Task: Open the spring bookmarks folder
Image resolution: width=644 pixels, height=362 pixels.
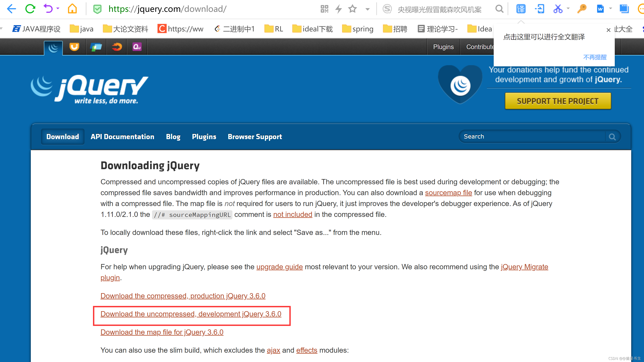Action: click(x=357, y=29)
